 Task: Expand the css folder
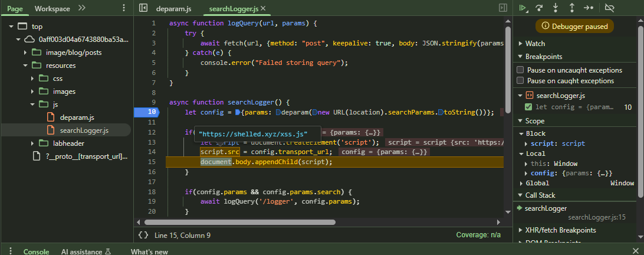click(x=33, y=79)
